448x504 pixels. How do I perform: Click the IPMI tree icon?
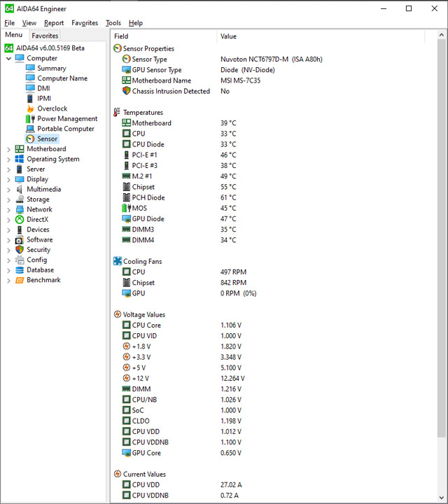point(30,99)
